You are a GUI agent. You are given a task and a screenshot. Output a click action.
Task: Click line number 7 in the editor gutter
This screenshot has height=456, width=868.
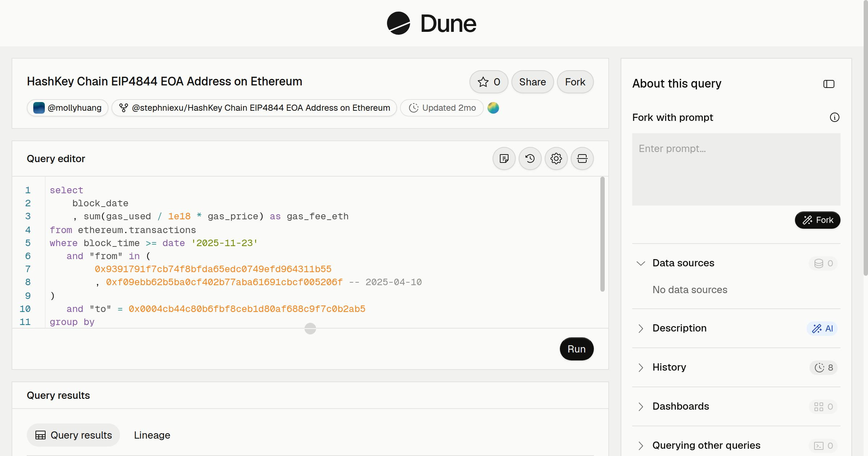coord(28,269)
